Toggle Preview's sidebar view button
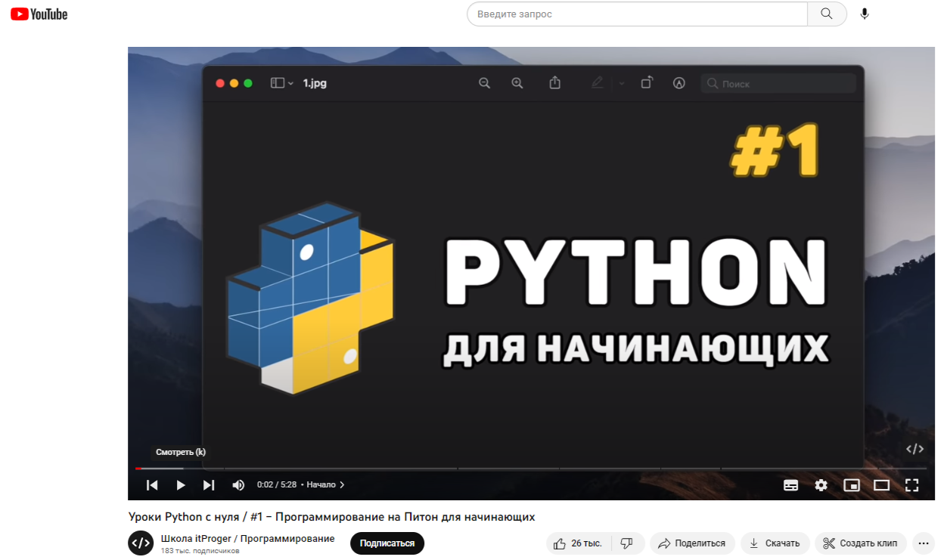Image resolution: width=947 pixels, height=560 pixels. 277,83
